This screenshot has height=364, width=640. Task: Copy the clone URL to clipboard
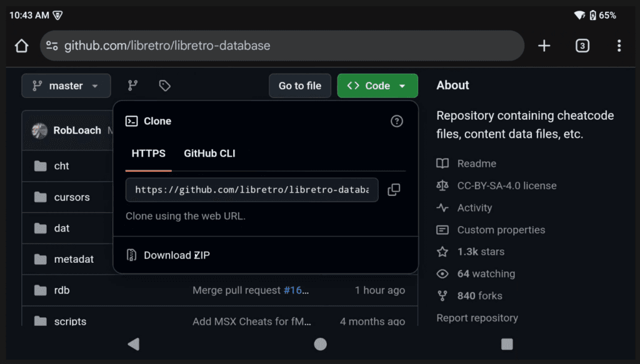coord(394,190)
